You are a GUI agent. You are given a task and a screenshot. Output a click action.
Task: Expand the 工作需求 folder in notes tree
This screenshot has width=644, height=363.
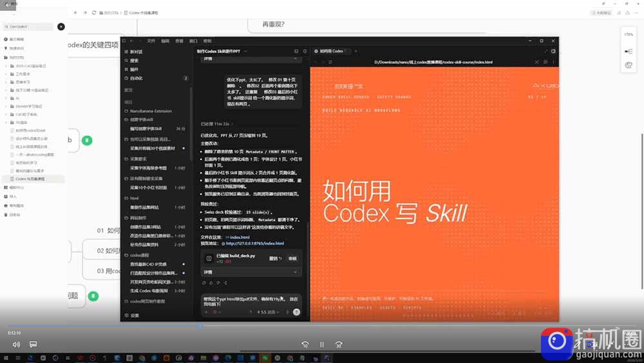pyautogui.click(x=6, y=74)
